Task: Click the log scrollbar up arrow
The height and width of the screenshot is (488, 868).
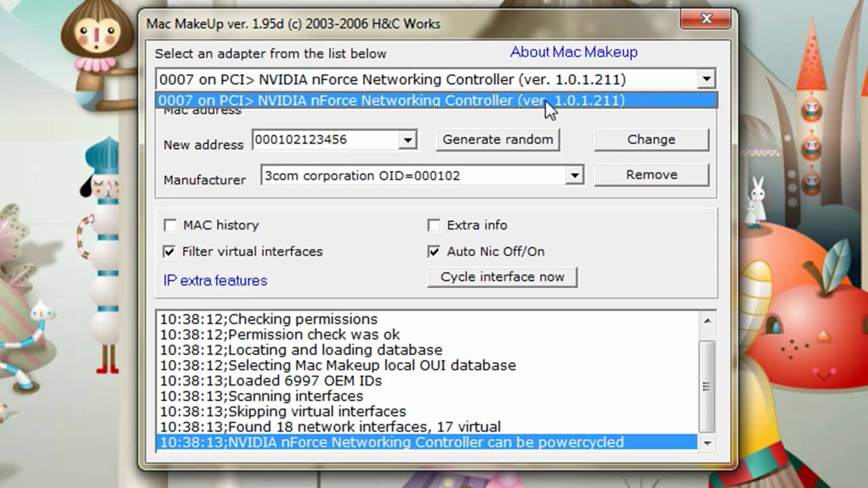Action: [x=707, y=321]
